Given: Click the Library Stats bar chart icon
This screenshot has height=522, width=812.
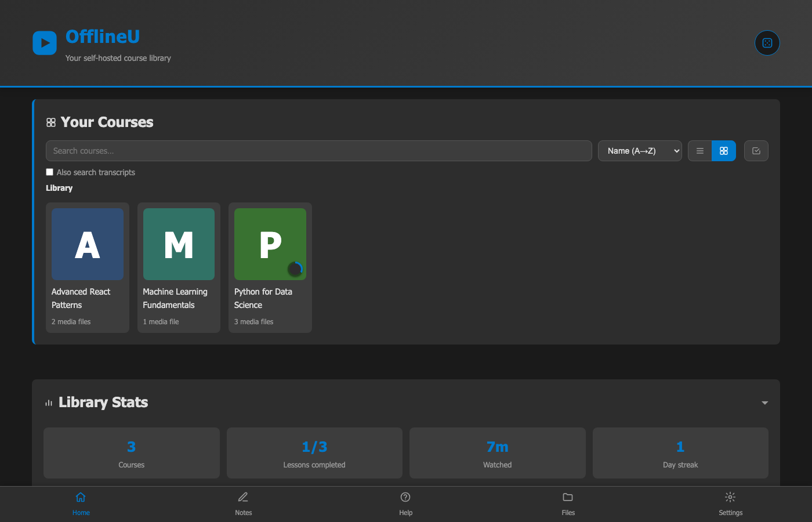Looking at the screenshot, I should click(49, 403).
